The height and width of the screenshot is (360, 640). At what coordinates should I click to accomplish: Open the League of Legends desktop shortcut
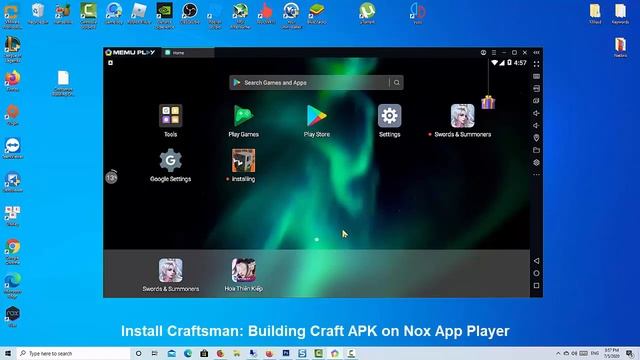tap(13, 49)
